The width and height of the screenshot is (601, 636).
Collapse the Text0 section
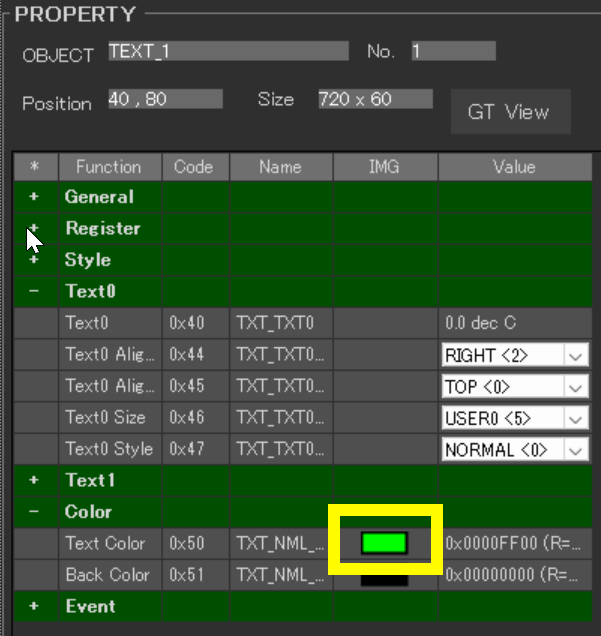[x=35, y=291]
